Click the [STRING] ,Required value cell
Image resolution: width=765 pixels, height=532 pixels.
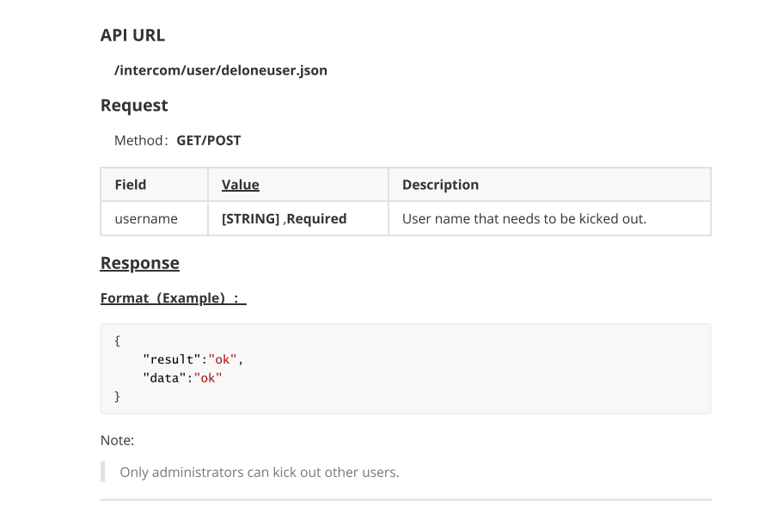298,218
